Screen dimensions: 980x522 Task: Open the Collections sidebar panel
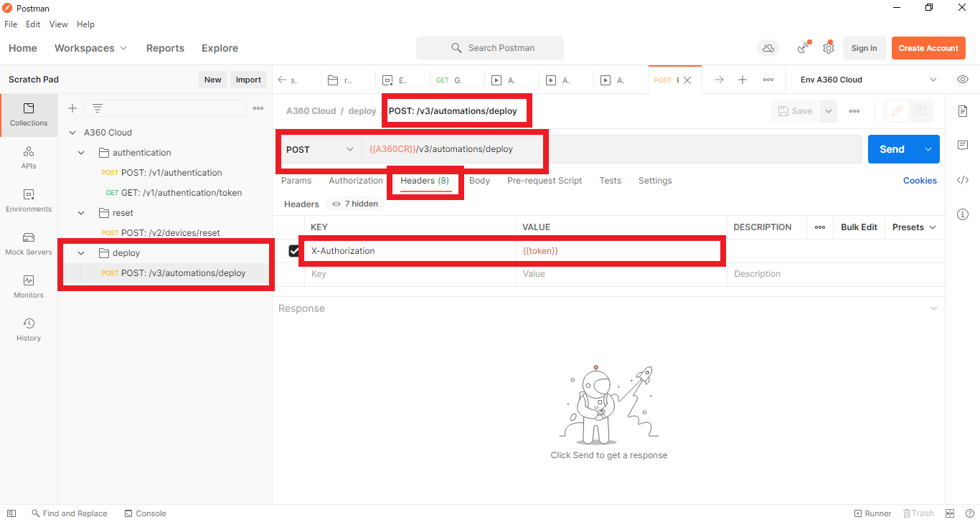click(29, 115)
